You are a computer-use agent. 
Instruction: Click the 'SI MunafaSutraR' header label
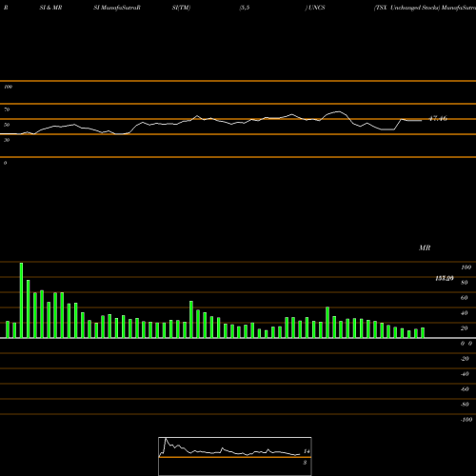coord(117,8)
